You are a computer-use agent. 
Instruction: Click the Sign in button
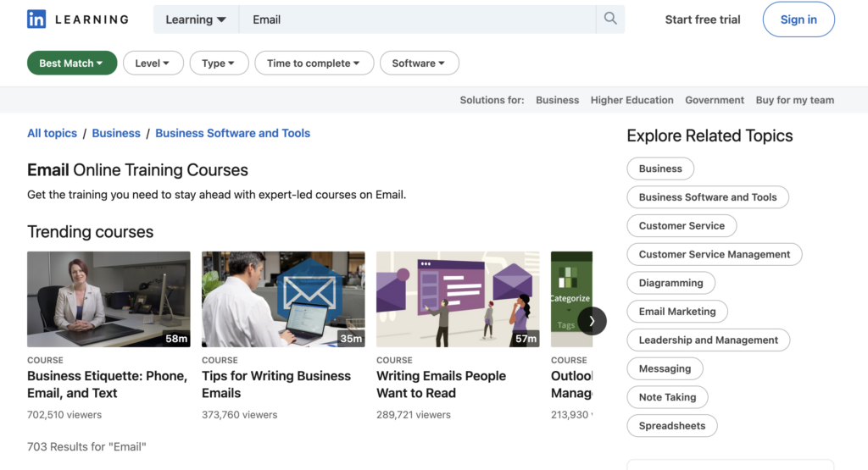798,19
